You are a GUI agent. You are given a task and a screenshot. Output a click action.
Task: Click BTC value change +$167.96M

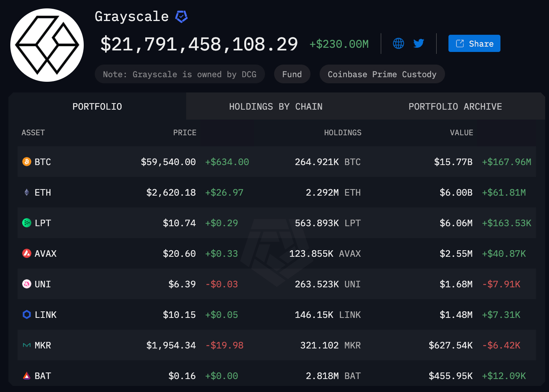pyautogui.click(x=507, y=162)
